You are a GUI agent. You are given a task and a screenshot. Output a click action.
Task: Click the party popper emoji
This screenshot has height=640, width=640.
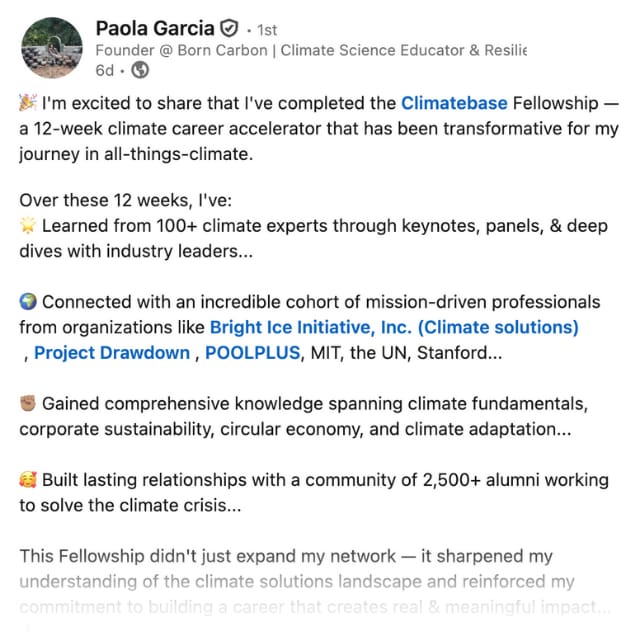(x=28, y=103)
